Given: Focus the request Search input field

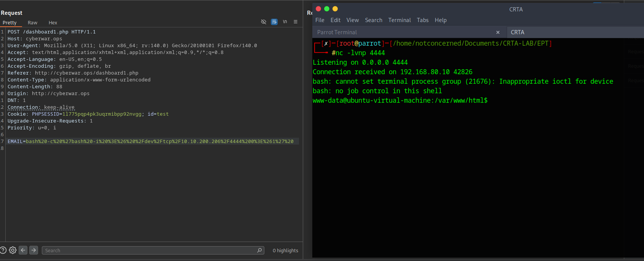Looking at the screenshot, I should (153, 250).
